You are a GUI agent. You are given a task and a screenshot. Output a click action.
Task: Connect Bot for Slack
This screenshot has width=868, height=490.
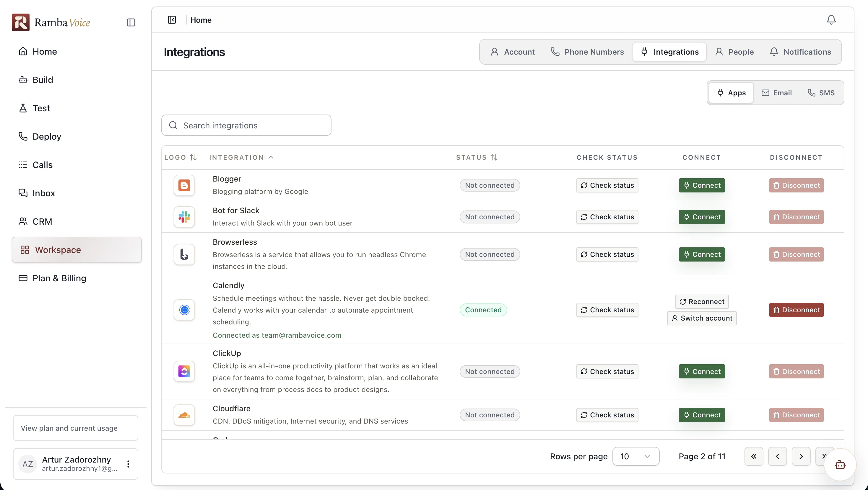pyautogui.click(x=702, y=217)
